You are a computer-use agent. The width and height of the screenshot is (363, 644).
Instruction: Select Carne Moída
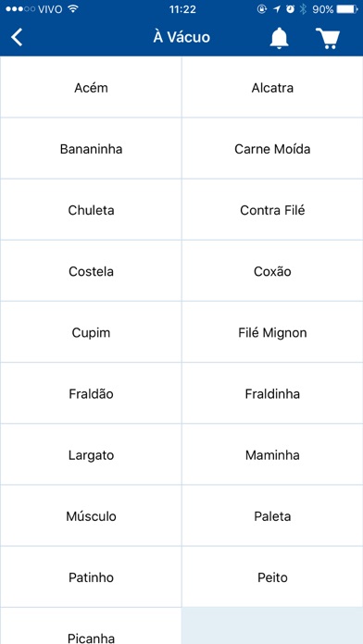(272, 148)
